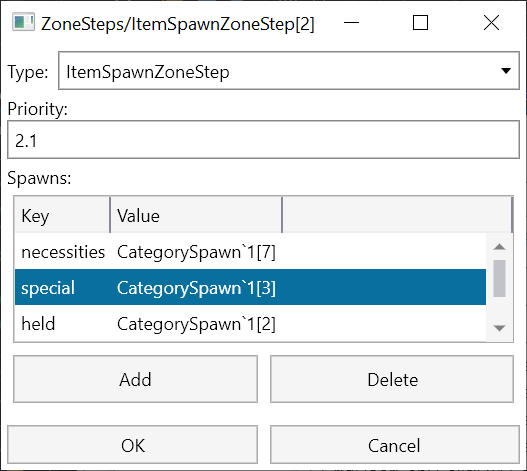Select the ItemSpawnZoneStep type combo box
The height and width of the screenshot is (471, 527).
pyautogui.click(x=289, y=71)
